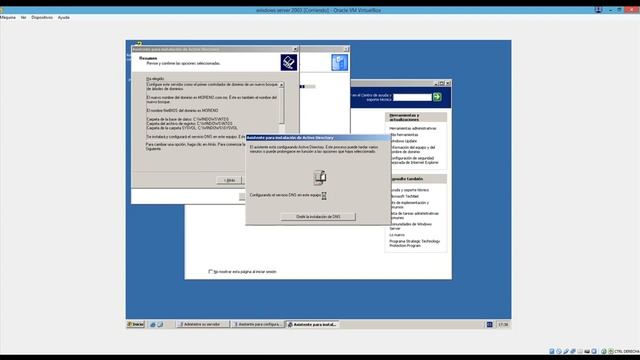Open the Ayuda menu
Viewport: 640px width, 360px height.
pyautogui.click(x=64, y=18)
